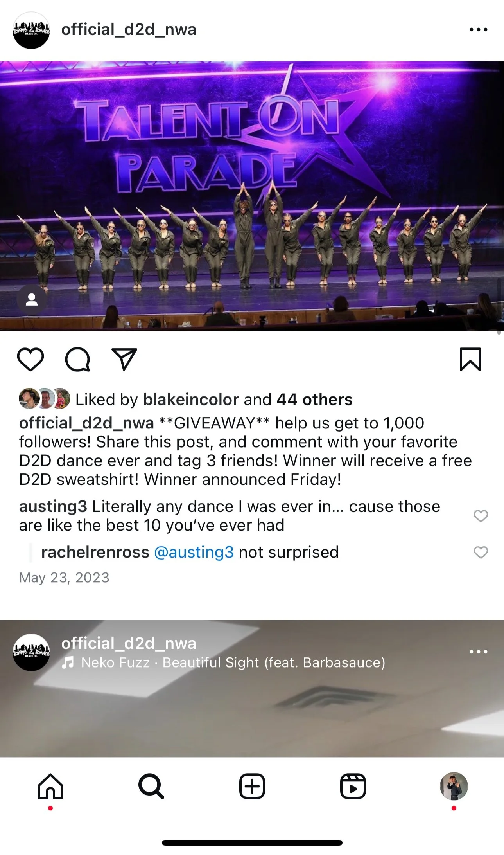Open my profile from bottom avatar
Image resolution: width=504 pixels, height=855 pixels.
[454, 786]
